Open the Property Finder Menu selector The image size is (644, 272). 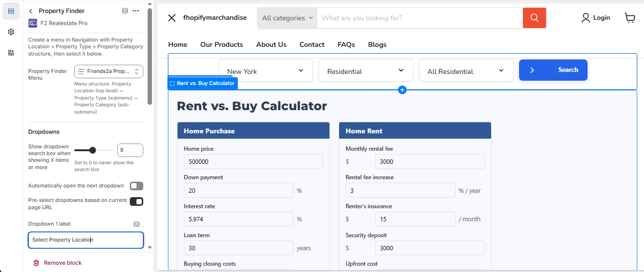[109, 72]
